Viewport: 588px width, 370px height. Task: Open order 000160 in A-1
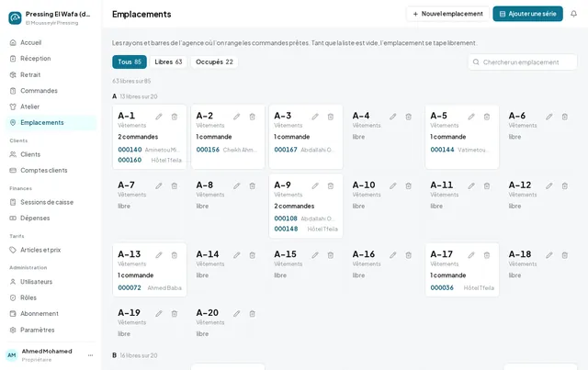(x=130, y=160)
